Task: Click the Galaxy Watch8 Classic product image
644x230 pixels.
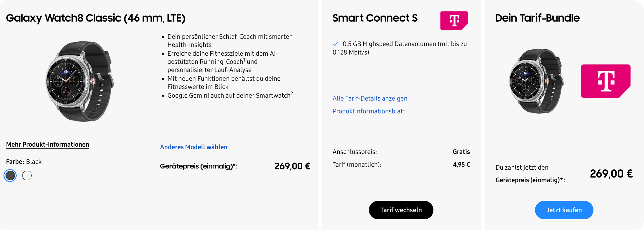Action: coord(79,81)
